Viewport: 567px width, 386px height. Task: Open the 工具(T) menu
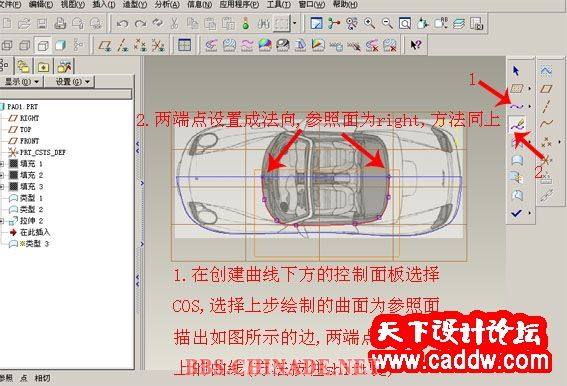[x=278, y=5]
